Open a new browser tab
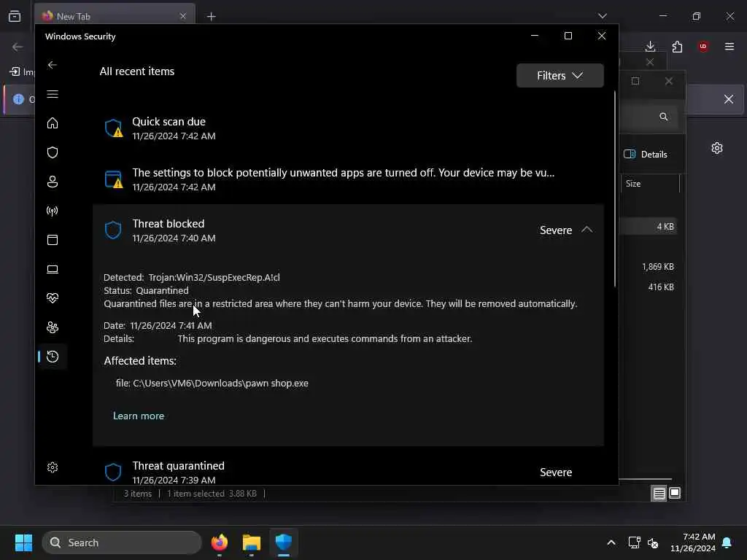The width and height of the screenshot is (747, 560). click(x=211, y=17)
